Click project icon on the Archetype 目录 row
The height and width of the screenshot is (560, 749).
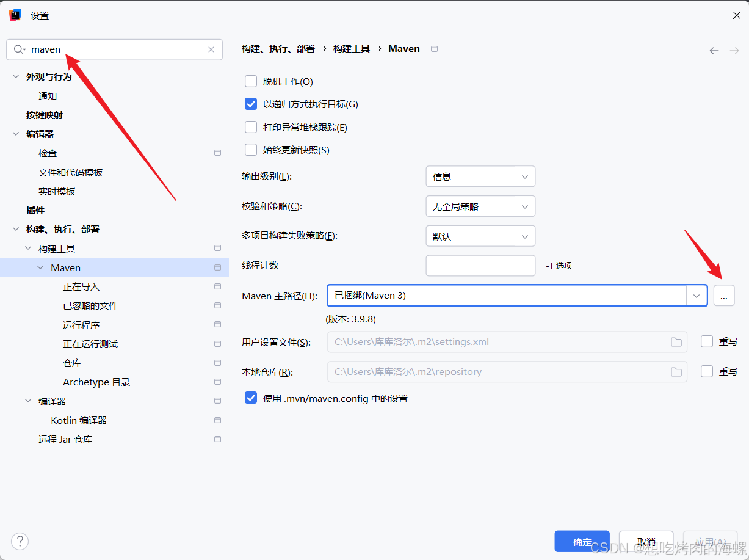click(x=217, y=382)
